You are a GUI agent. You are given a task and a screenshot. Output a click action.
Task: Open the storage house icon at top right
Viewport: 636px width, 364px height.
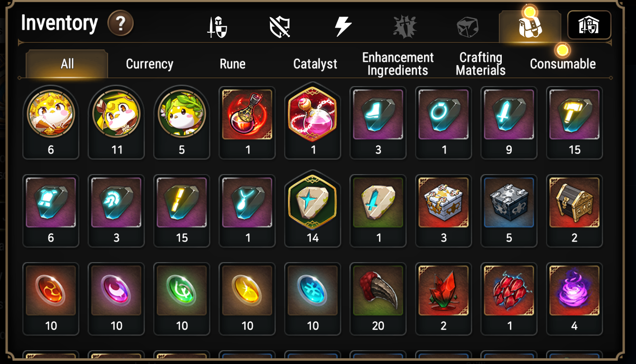point(589,25)
